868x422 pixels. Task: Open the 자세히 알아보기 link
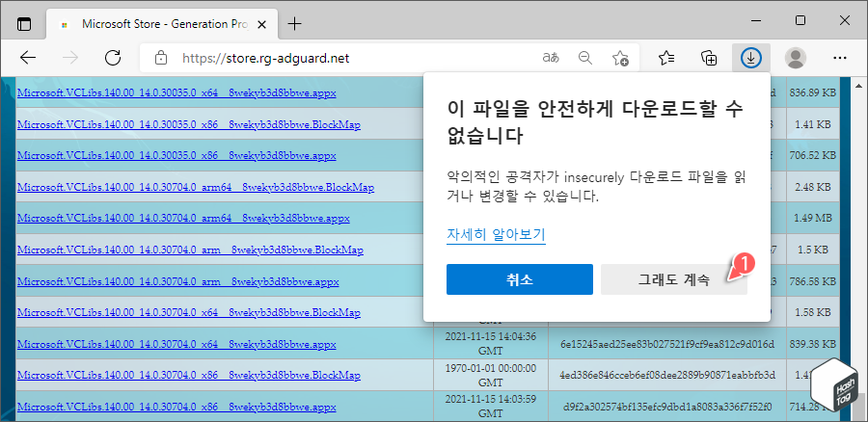point(496,234)
